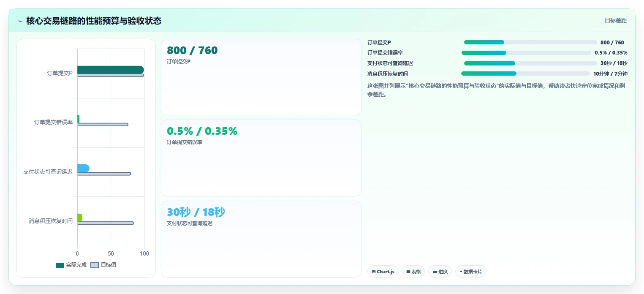Click the 订单提交错误率 chart axis label
The height and width of the screenshot is (294, 644).
click(53, 122)
